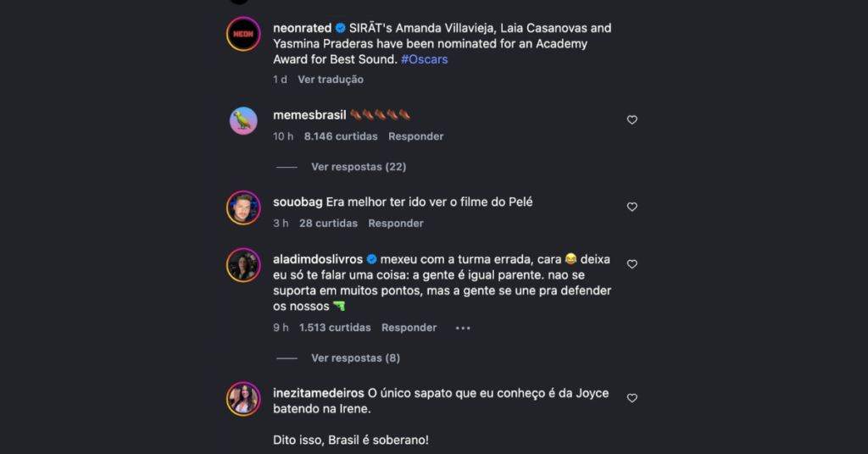This screenshot has width=868, height=454.
Task: Expand Ver respostas (8) replies
Action: click(x=355, y=358)
